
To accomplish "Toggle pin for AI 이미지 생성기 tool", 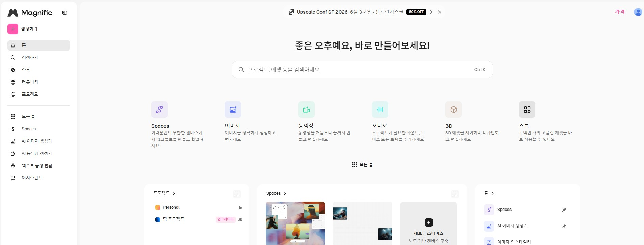I will (564, 226).
